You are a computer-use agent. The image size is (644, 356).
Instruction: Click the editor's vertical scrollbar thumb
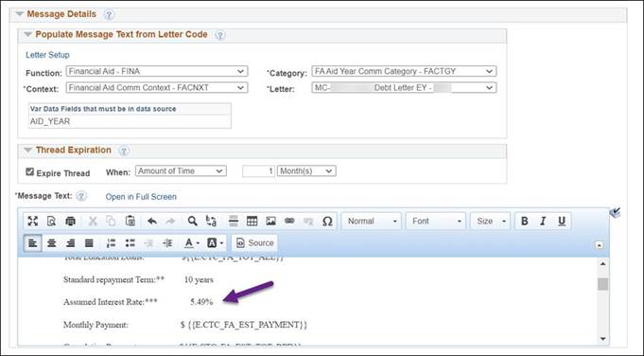[602, 284]
